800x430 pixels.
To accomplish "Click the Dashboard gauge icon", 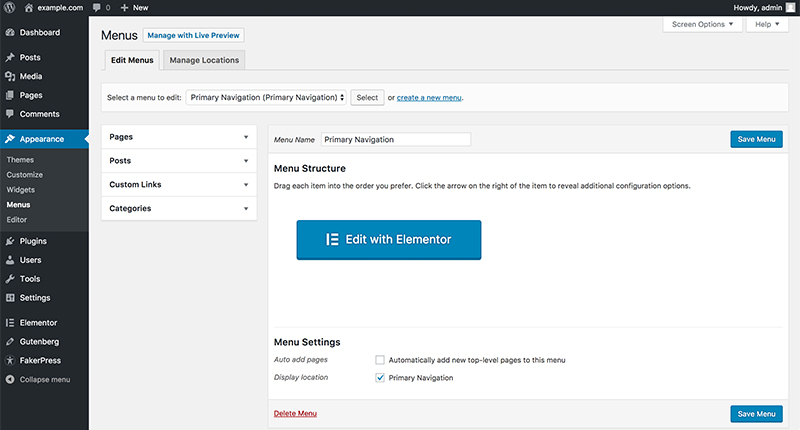I will 10,32.
